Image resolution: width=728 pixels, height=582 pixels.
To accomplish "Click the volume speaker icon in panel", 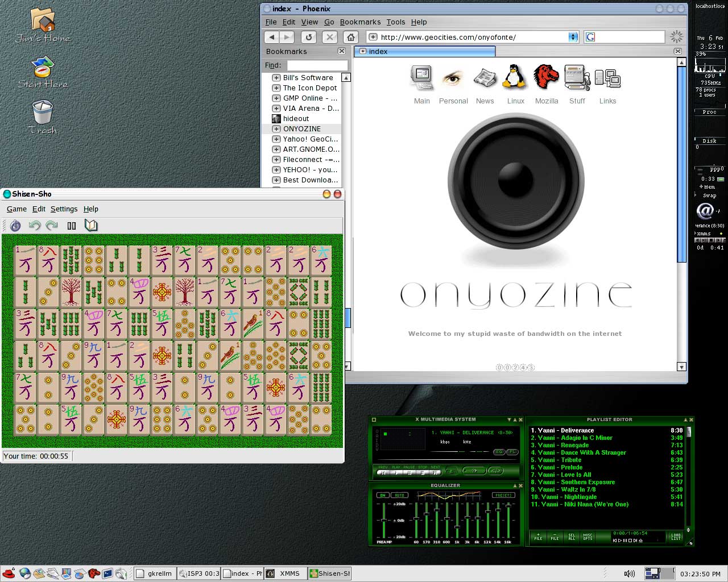I will (630, 573).
